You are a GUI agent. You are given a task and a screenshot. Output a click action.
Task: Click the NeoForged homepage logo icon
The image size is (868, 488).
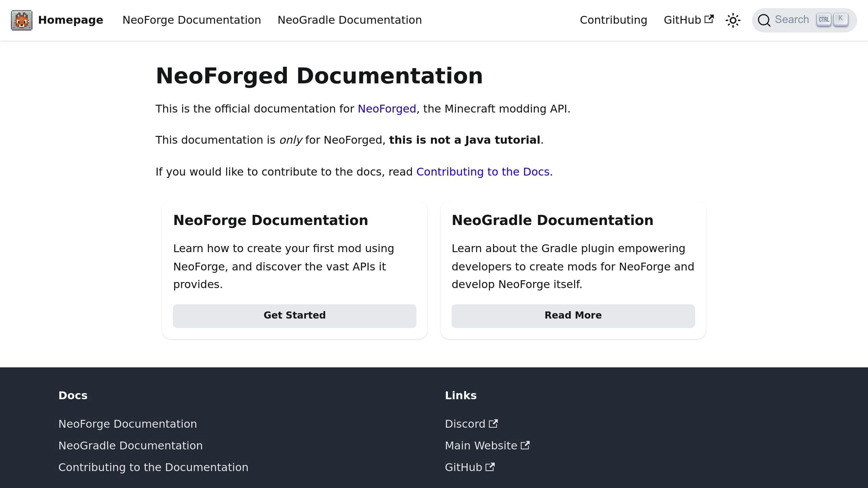[21, 20]
